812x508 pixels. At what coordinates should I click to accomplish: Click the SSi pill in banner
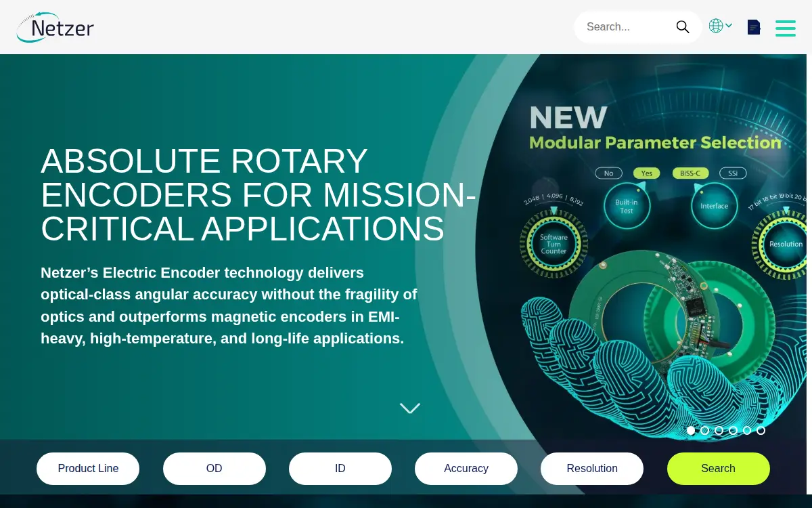point(733,173)
